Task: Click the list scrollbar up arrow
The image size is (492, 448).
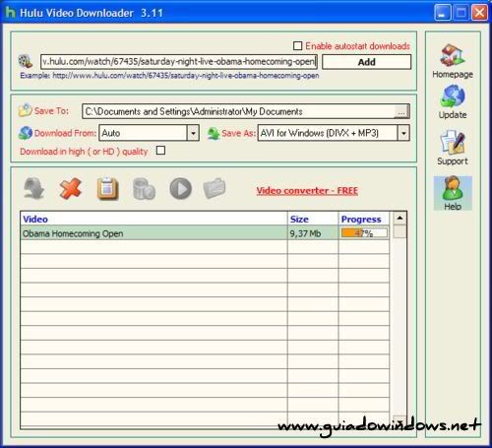Action: click(x=400, y=218)
